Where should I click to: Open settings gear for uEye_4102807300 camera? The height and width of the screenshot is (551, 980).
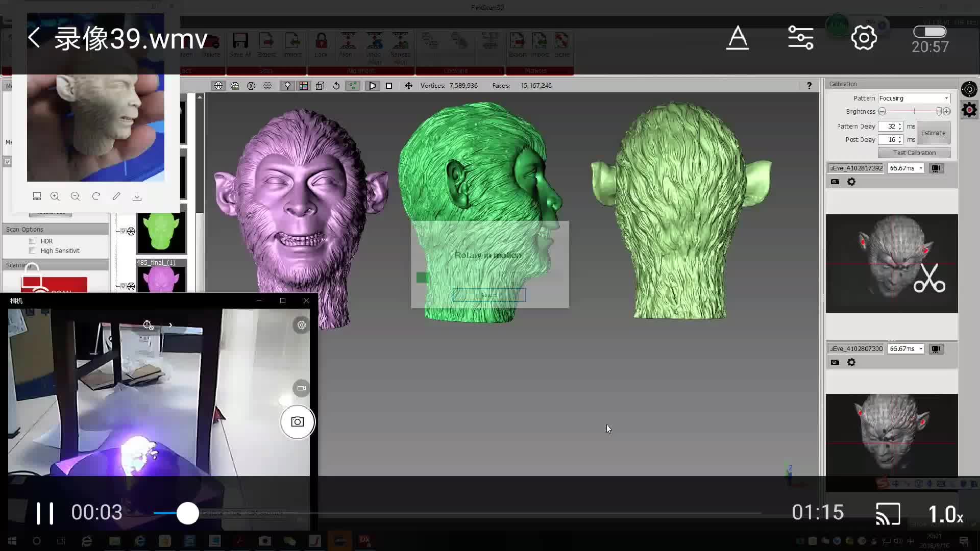pos(851,362)
